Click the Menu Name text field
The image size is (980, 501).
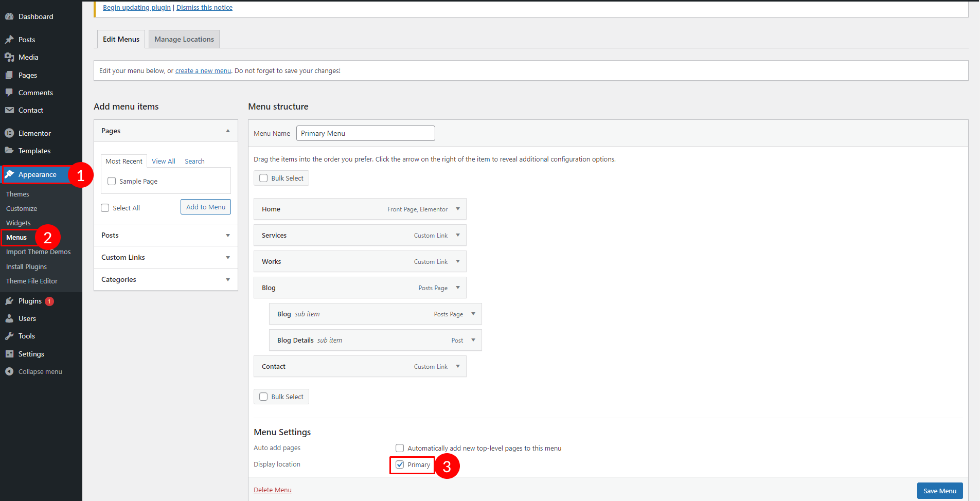click(365, 133)
